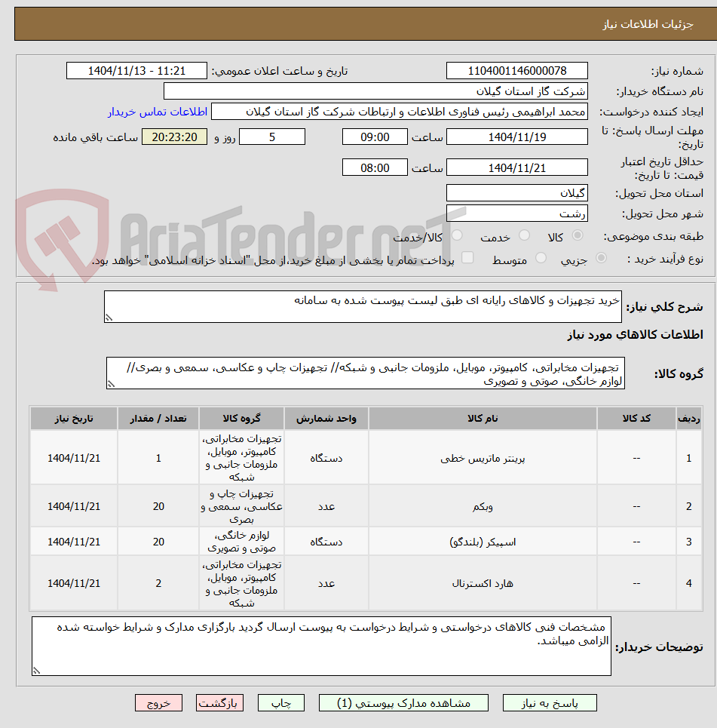Click the resize handle of buyer notes box
The width and height of the screenshot is (717, 728).
coord(36,671)
